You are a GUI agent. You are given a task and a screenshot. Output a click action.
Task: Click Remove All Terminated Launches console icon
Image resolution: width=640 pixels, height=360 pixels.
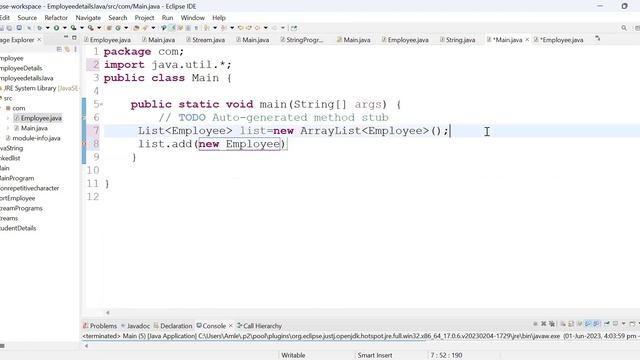click(x=552, y=323)
